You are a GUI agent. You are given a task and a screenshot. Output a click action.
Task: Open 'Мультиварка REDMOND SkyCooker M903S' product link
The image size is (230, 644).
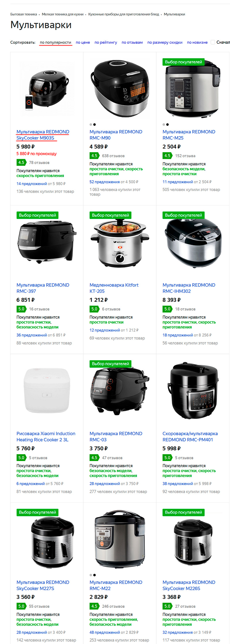[43, 135]
